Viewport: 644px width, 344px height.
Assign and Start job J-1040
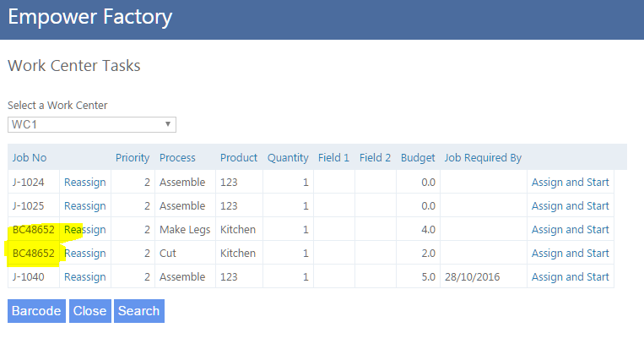[x=570, y=277]
